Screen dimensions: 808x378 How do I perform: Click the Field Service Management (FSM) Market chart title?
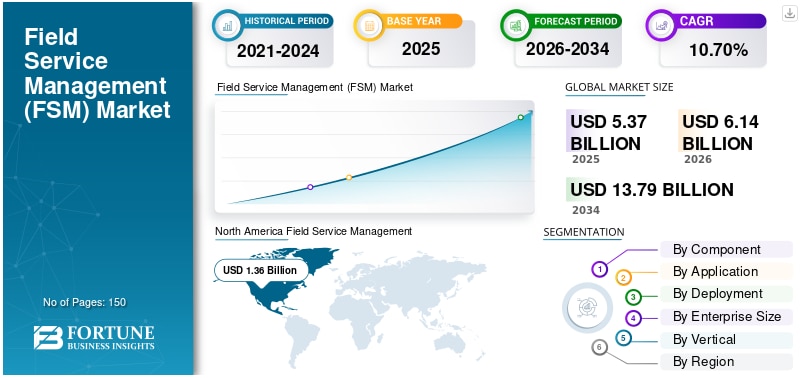[x=315, y=87]
